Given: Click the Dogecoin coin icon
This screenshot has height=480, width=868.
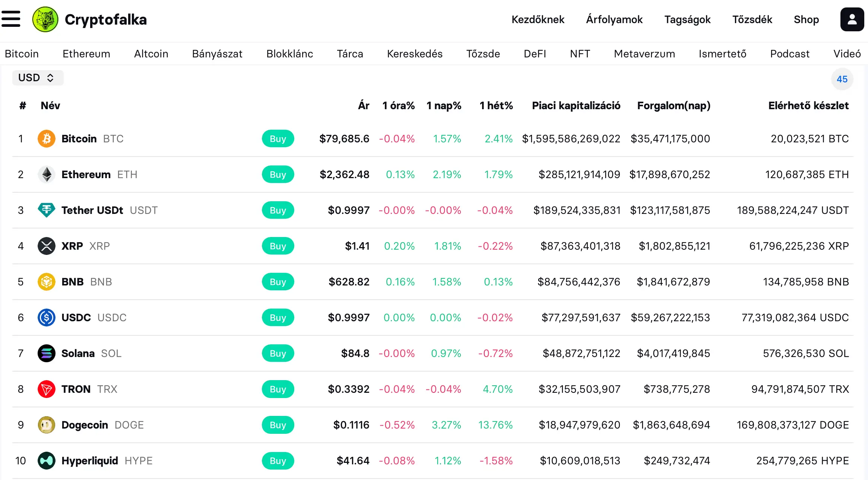Looking at the screenshot, I should [47, 425].
